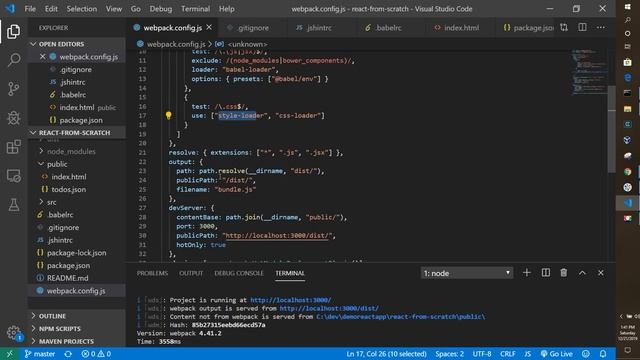The height and width of the screenshot is (360, 640).
Task: Open the File menu
Action: coord(30,9)
